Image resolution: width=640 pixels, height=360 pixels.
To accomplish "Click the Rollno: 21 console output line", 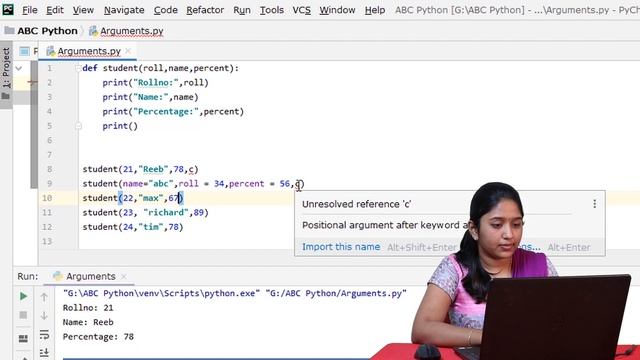I will click(88, 308).
